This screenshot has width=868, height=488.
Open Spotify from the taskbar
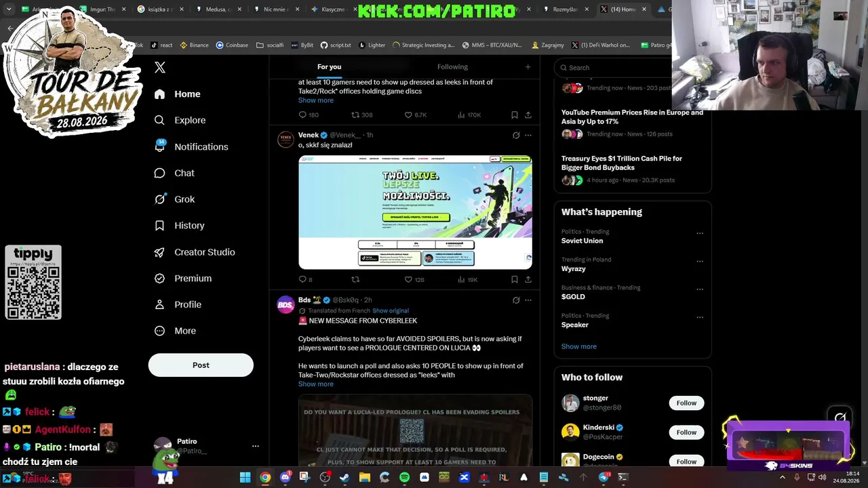point(404,477)
